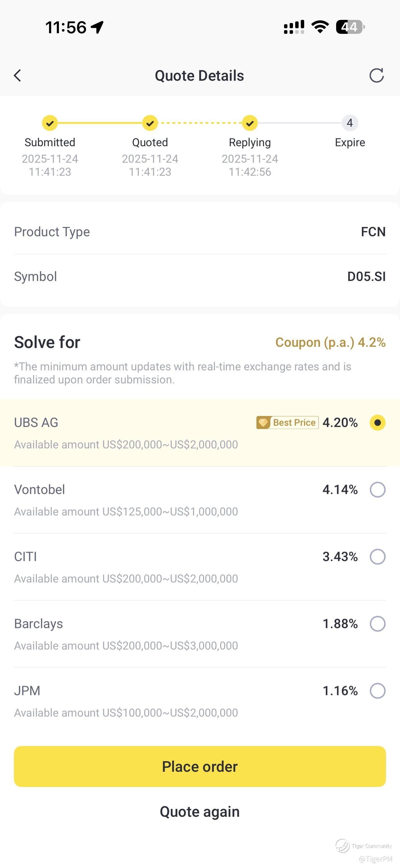The width and height of the screenshot is (400, 868).
Task: Tap the Replying step checkmark
Action: click(x=250, y=123)
